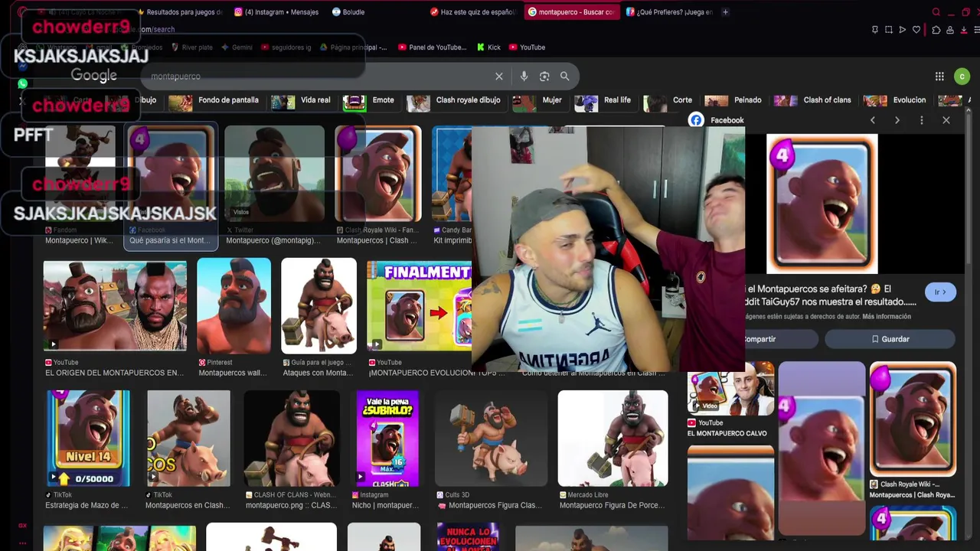Open the Vale la pena subirlo Instagram thumbnail
Viewport: 980px width, 551px height.
387,439
